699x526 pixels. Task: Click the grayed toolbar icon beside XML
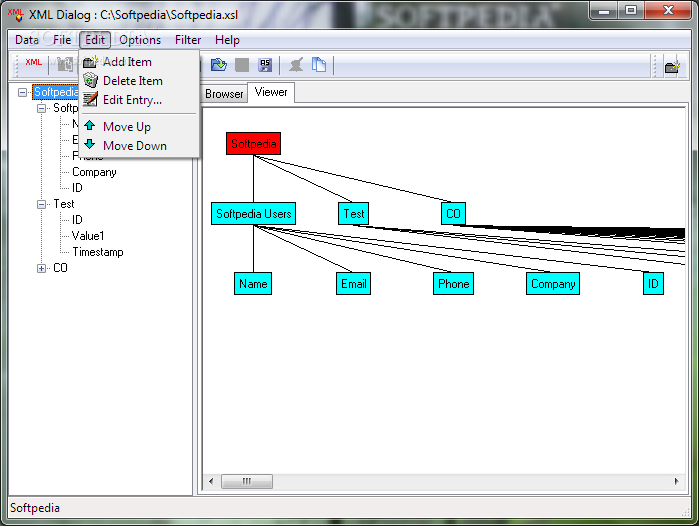[65, 65]
